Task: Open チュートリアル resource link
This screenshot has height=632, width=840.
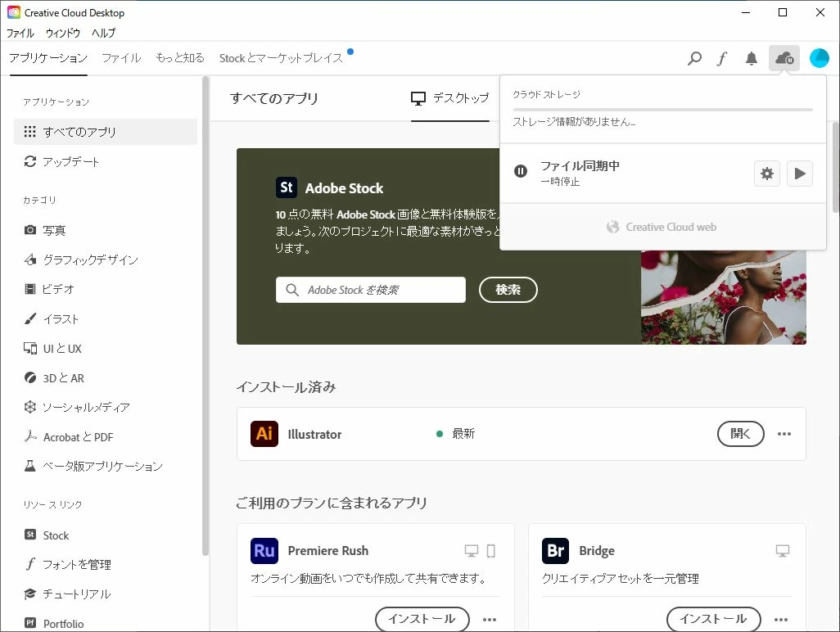Action: (x=106, y=594)
